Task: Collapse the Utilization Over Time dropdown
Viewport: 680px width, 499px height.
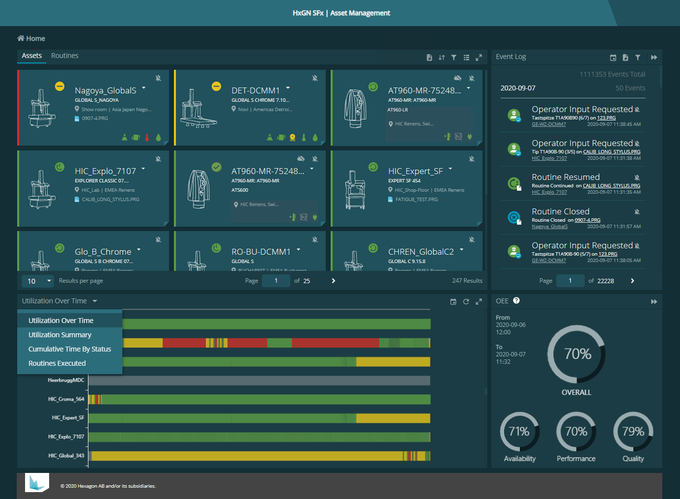Action: [x=94, y=300]
